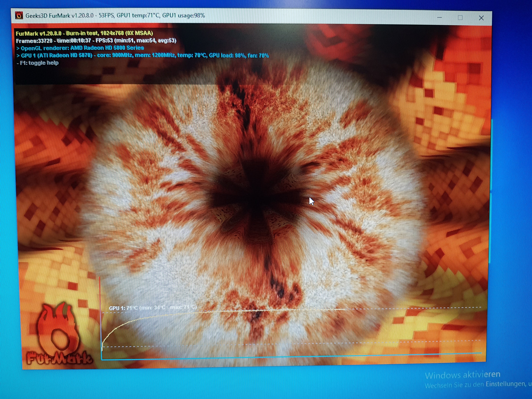The image size is (532, 399).
Task: Click the Frames and FPS statistics line
Action: [96, 41]
